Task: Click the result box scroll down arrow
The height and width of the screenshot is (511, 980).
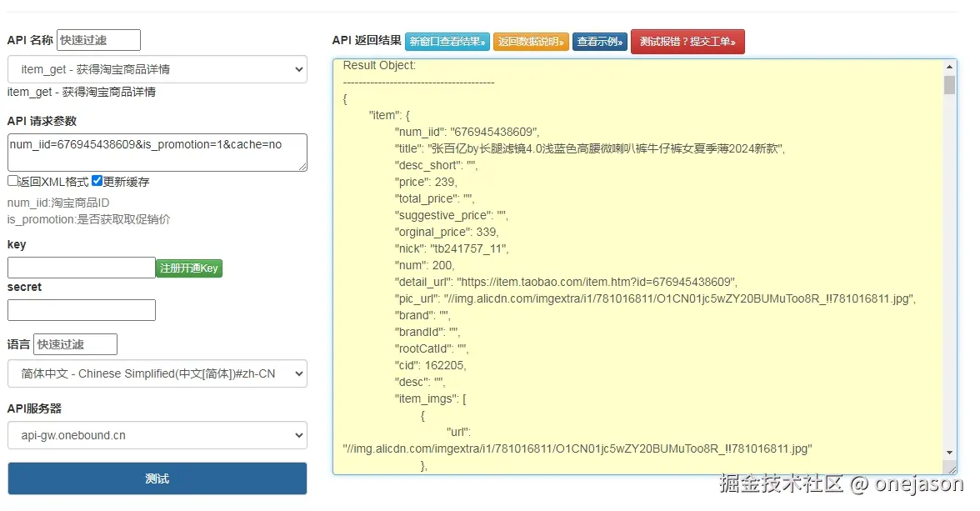Action: [949, 452]
